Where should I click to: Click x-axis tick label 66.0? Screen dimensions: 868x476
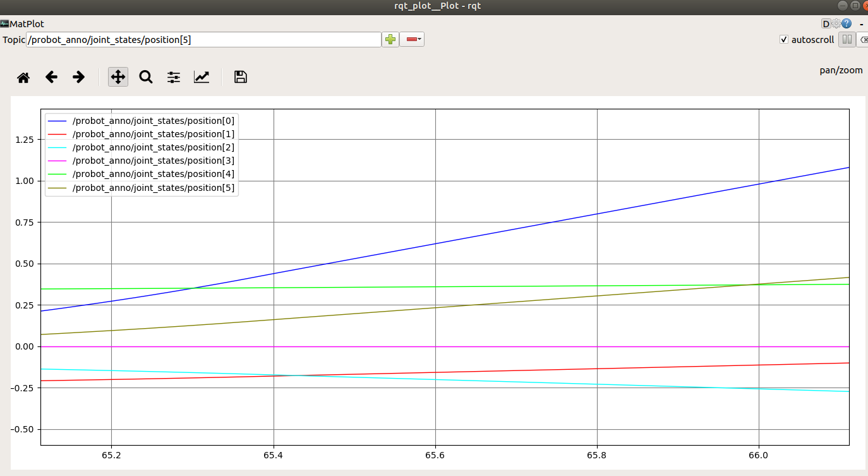(x=758, y=455)
